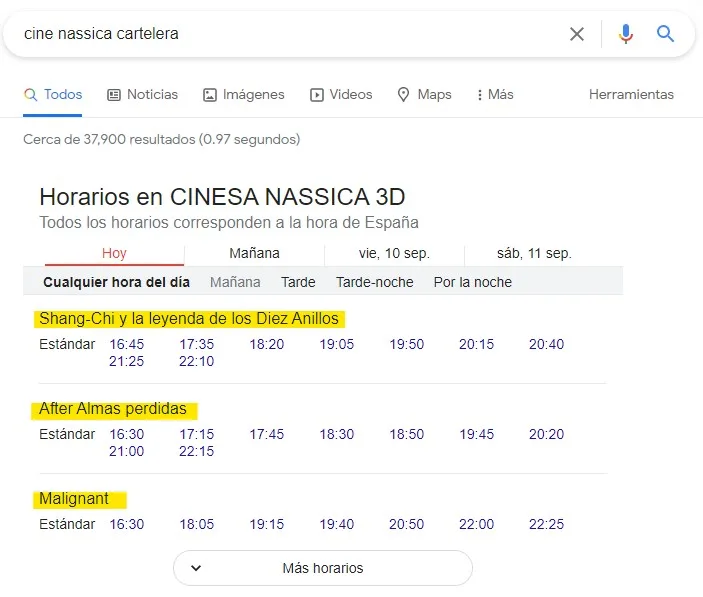Image resolution: width=703 pixels, height=597 pixels.
Task: Open the Videos tab
Action: click(x=341, y=95)
